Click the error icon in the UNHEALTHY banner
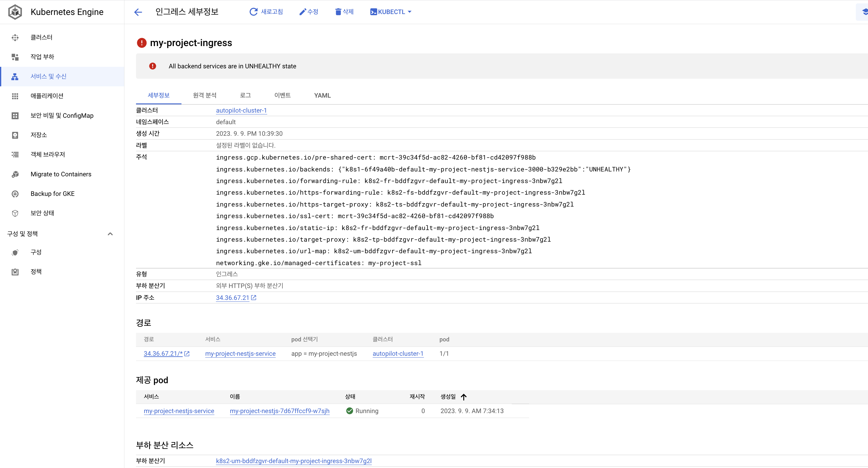This screenshot has width=868, height=468. (152, 66)
